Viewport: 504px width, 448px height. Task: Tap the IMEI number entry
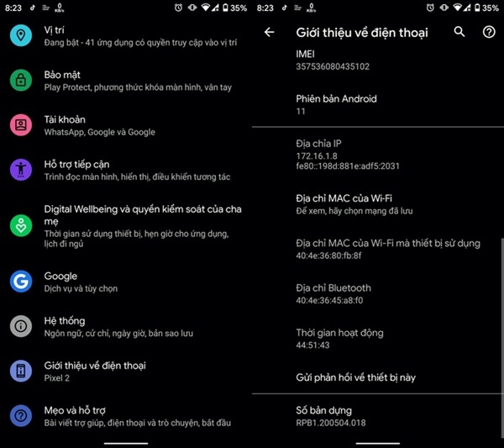(333, 60)
